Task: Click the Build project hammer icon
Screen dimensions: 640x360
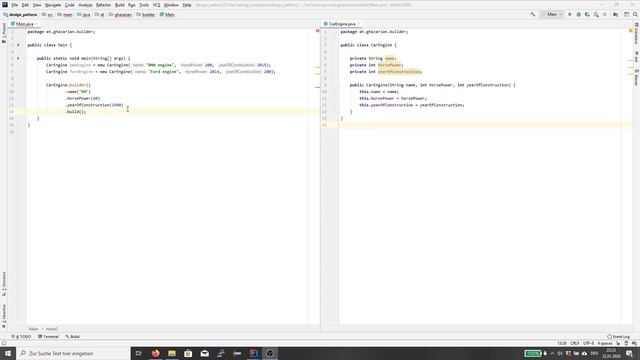Action: (533, 14)
